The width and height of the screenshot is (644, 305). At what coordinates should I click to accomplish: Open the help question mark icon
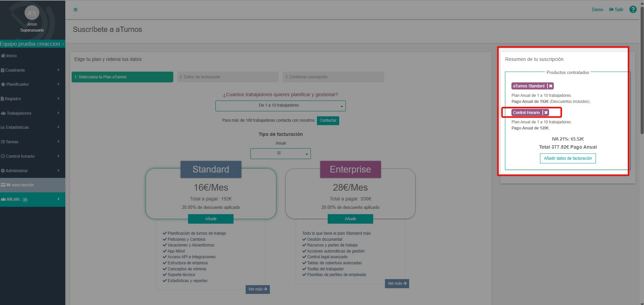(x=633, y=9)
